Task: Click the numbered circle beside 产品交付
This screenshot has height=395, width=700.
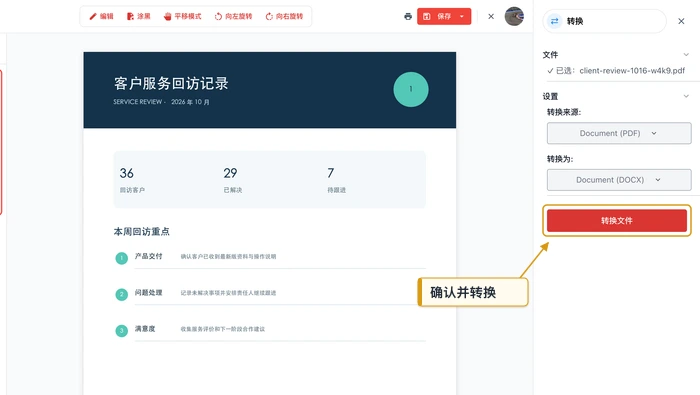Action: click(x=121, y=258)
